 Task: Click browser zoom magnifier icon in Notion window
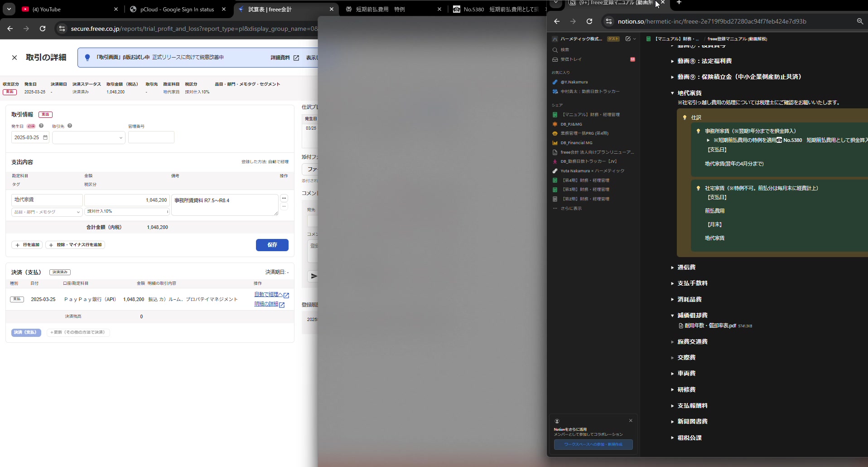point(860,21)
